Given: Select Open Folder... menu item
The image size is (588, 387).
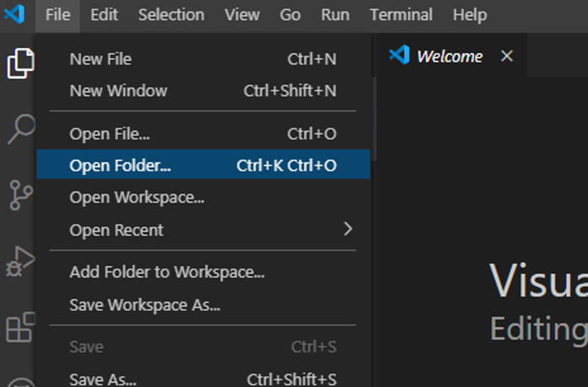Looking at the screenshot, I should click(x=120, y=166).
